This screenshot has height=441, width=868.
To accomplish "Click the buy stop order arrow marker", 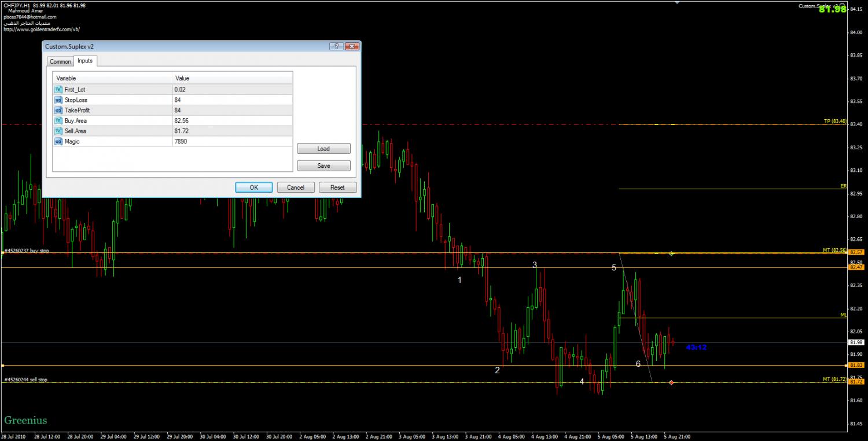I will pyautogui.click(x=671, y=253).
